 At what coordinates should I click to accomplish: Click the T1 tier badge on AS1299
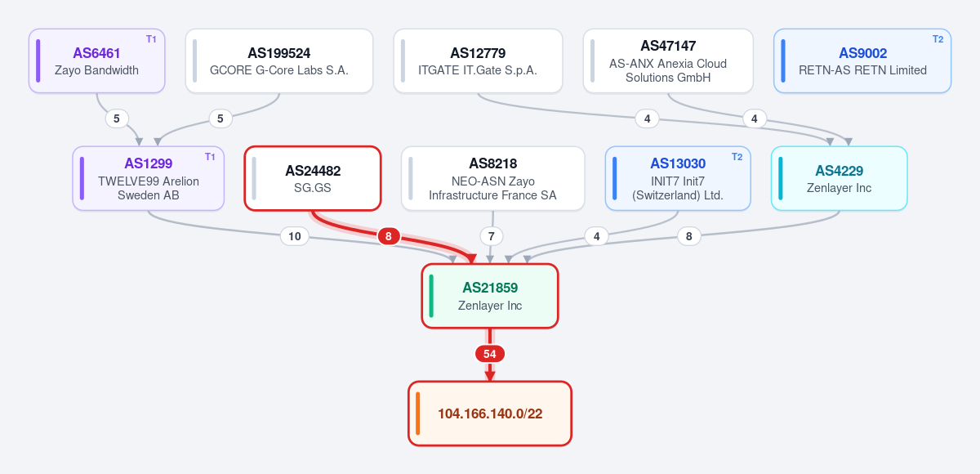tap(210, 157)
